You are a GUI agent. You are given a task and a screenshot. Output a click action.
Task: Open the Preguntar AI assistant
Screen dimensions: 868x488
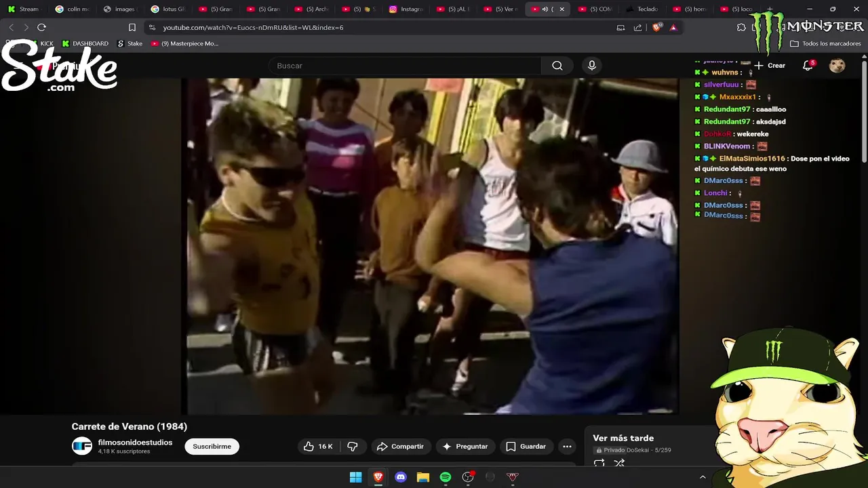pyautogui.click(x=465, y=447)
